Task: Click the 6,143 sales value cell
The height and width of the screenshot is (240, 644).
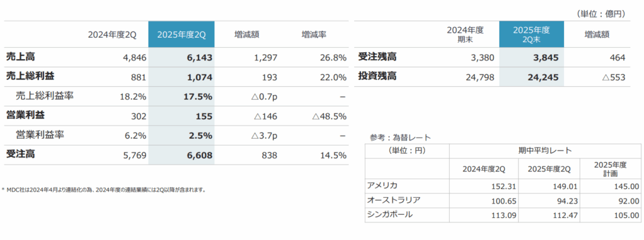Action: [198, 58]
